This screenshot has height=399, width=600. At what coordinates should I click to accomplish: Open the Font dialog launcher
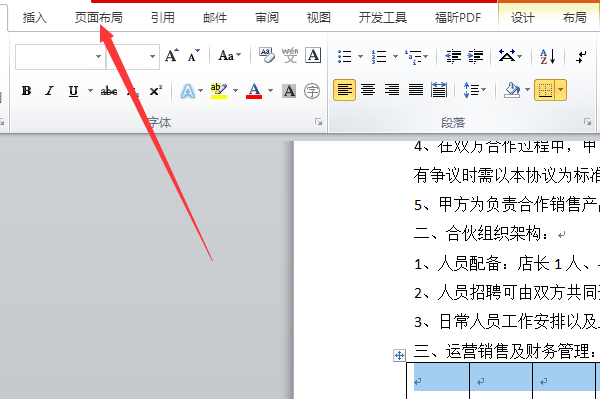click(x=318, y=122)
